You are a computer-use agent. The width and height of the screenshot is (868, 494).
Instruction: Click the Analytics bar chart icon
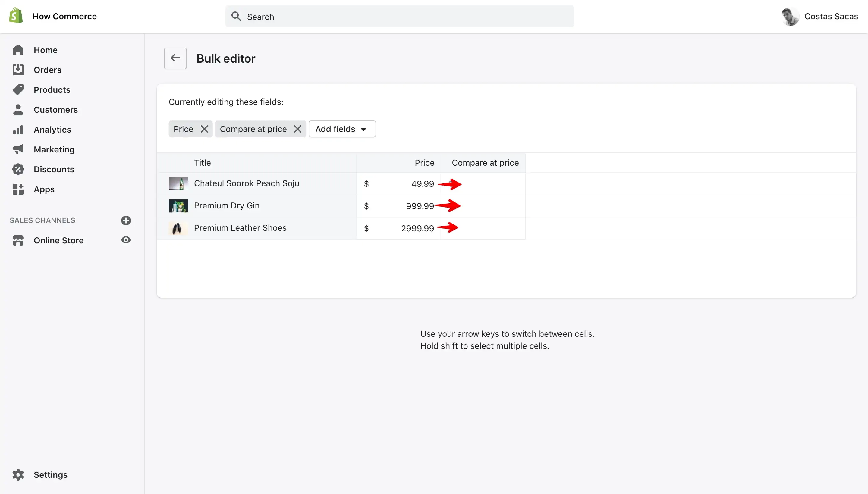(x=18, y=130)
